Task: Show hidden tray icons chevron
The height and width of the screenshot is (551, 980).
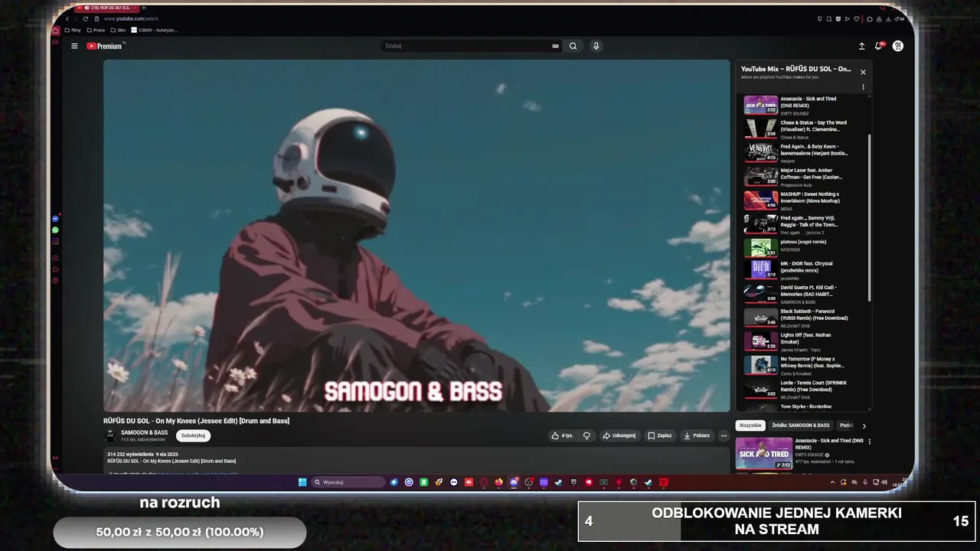Action: tap(832, 482)
